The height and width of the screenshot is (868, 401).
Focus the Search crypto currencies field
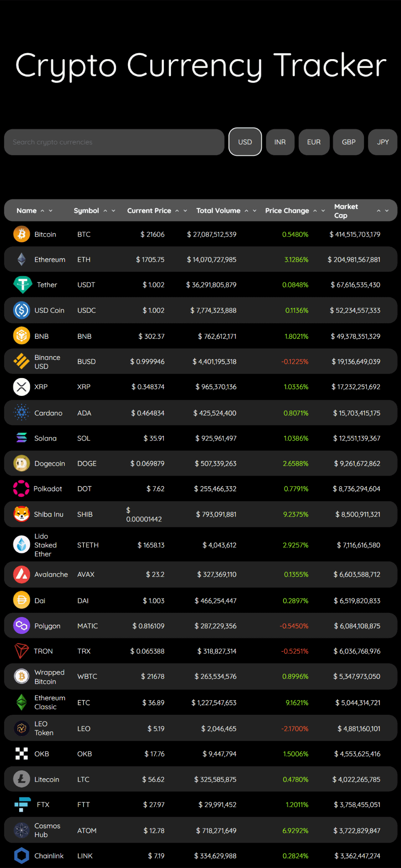pos(114,142)
